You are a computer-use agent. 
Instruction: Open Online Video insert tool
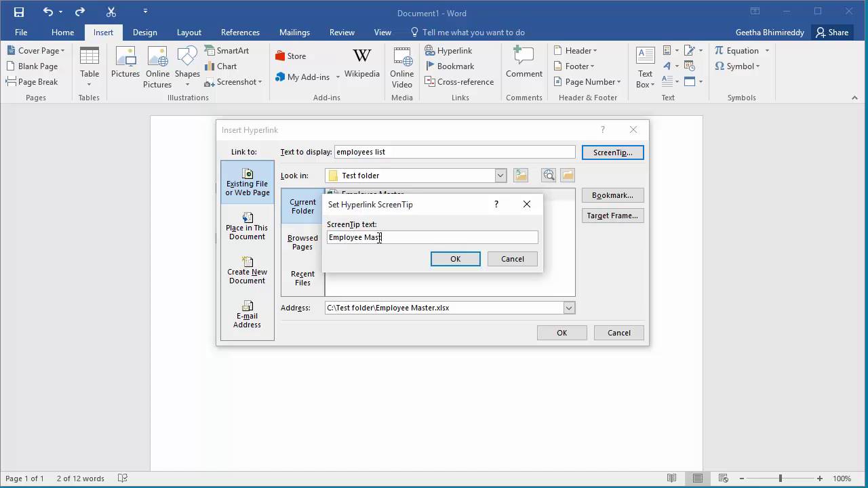point(401,68)
